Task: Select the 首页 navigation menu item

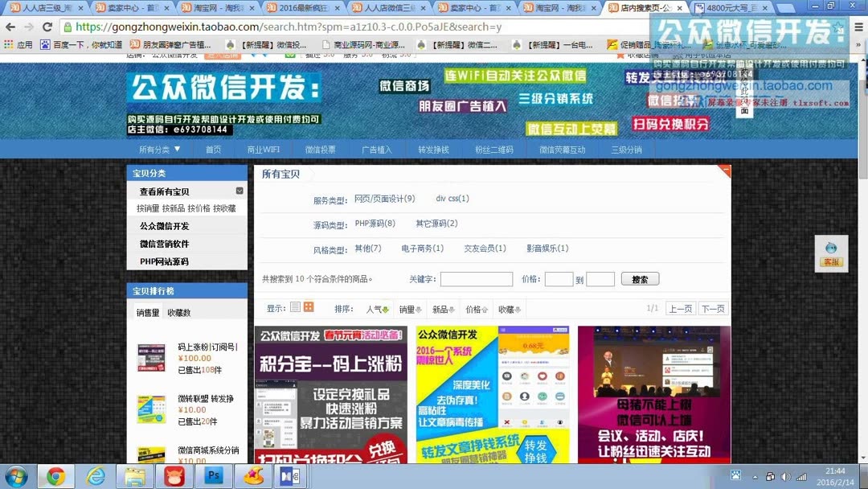Action: pyautogui.click(x=213, y=149)
